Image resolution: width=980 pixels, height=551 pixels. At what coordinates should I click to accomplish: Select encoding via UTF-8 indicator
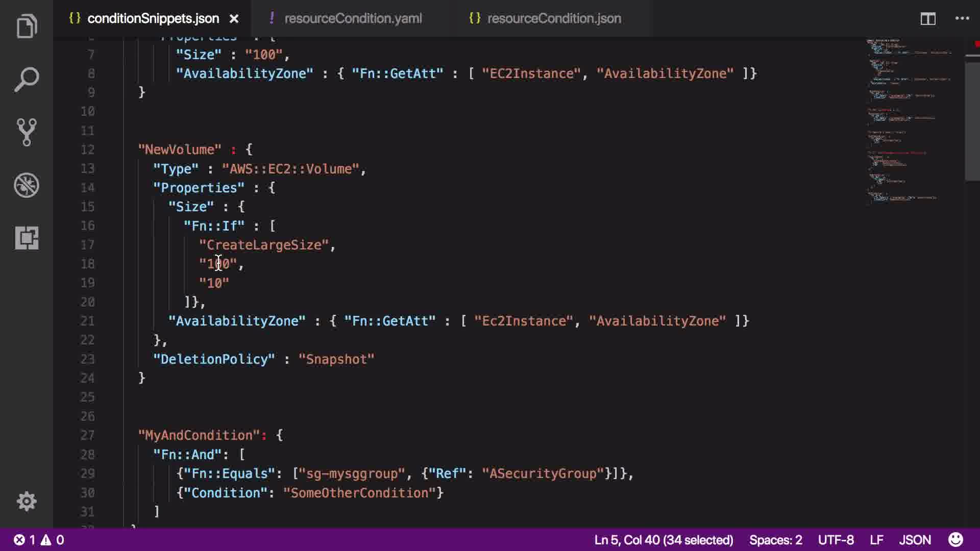[836, 540]
